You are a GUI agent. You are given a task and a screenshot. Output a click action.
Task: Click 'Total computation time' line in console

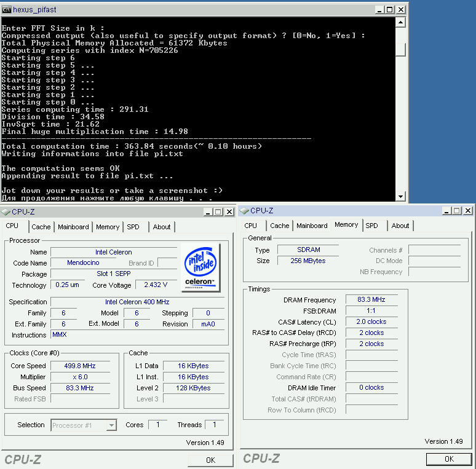click(132, 146)
